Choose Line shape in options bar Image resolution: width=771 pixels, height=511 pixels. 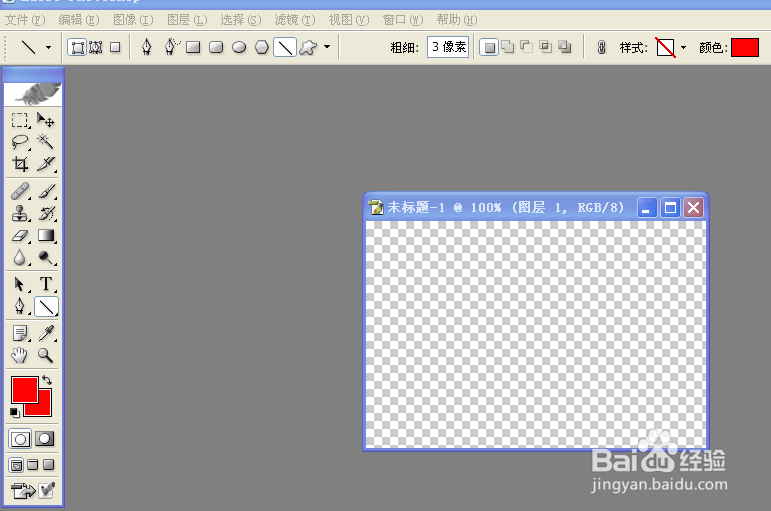(x=285, y=47)
